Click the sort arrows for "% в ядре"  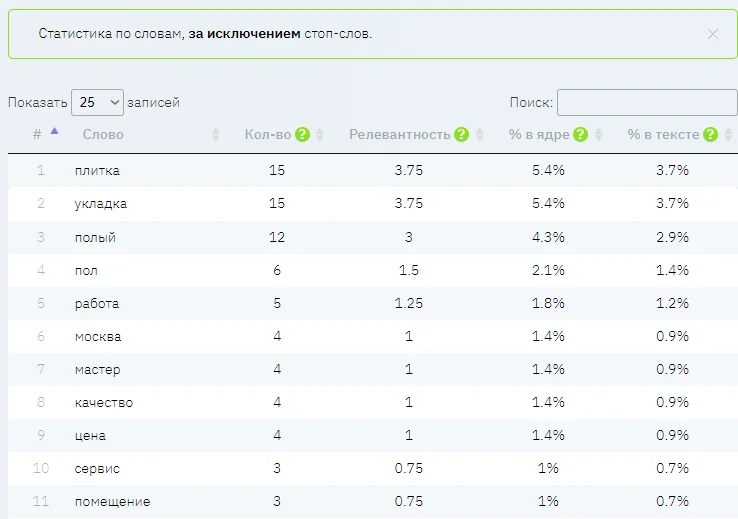click(598, 135)
